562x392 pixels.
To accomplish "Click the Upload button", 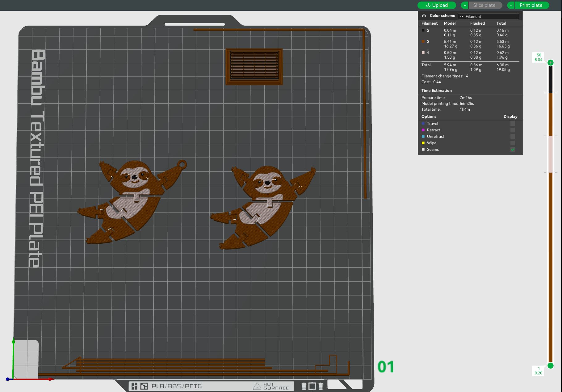I will (x=437, y=5).
